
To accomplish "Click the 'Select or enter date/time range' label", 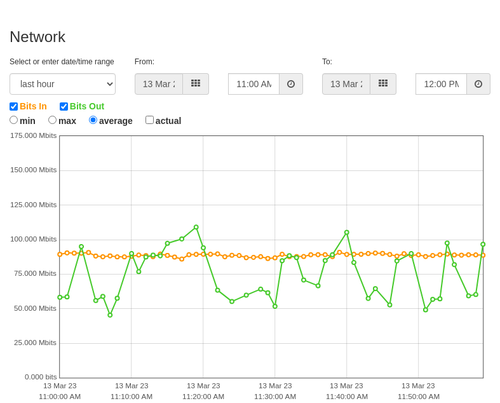I will 62,62.
